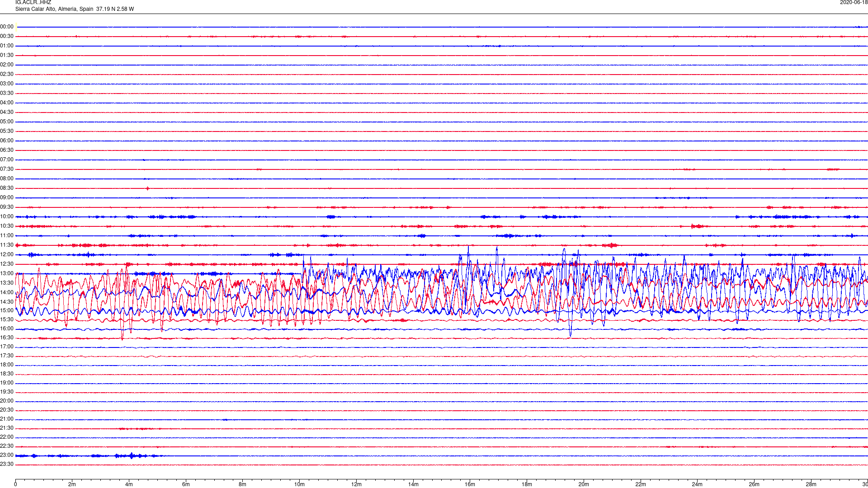This screenshot has height=488, width=868.
Task: Select the 20:00 time row label
Action: pos(7,401)
